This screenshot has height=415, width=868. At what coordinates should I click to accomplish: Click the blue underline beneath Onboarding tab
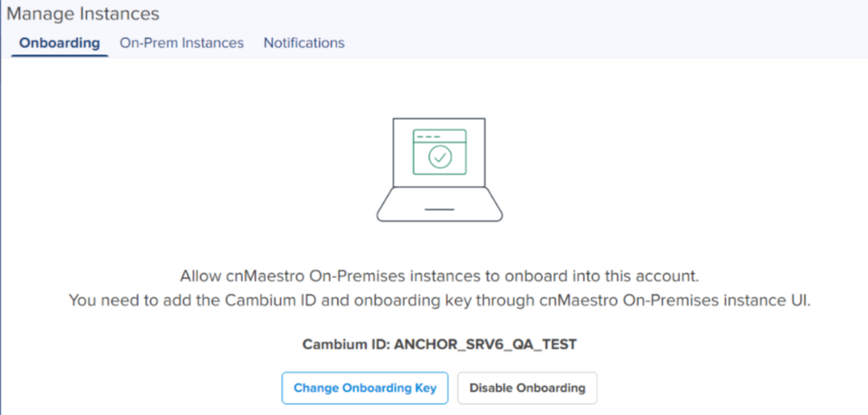[x=59, y=56]
